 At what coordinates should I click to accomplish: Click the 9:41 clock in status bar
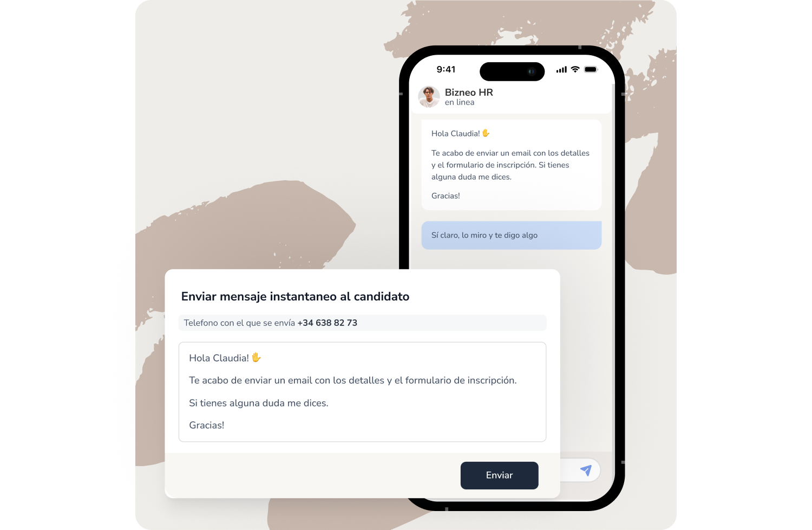[446, 69]
